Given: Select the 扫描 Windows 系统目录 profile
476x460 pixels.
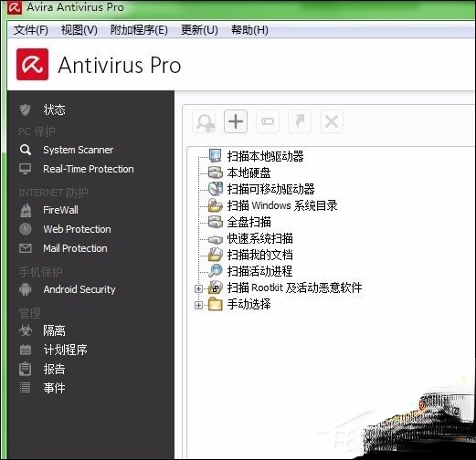Looking at the screenshot, I should click(282, 205).
